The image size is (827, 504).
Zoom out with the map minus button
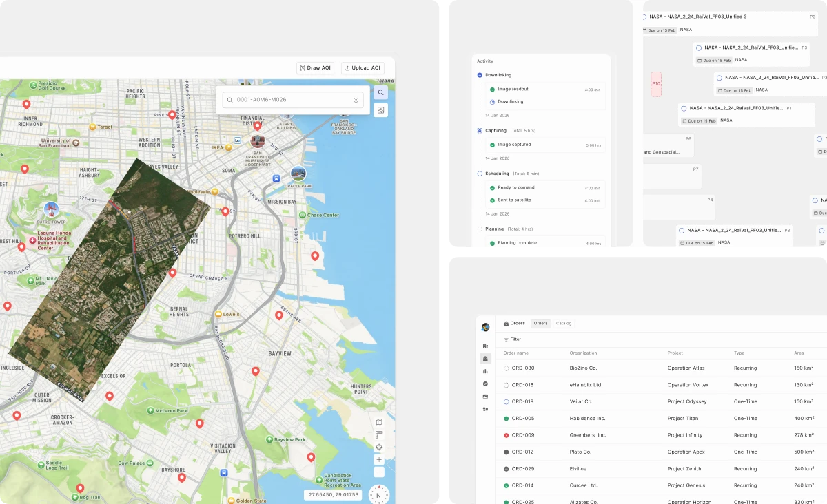click(379, 472)
